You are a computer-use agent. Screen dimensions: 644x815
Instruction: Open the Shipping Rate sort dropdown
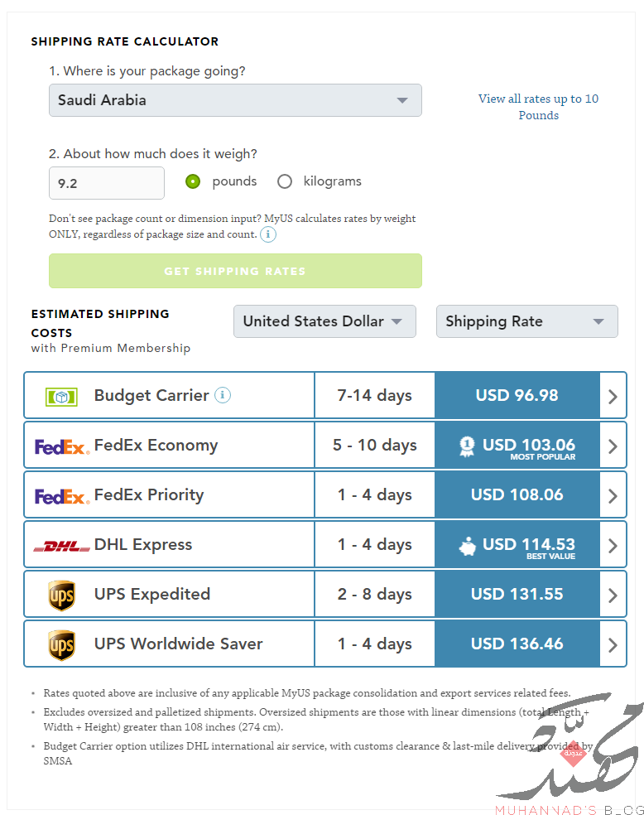coord(527,321)
